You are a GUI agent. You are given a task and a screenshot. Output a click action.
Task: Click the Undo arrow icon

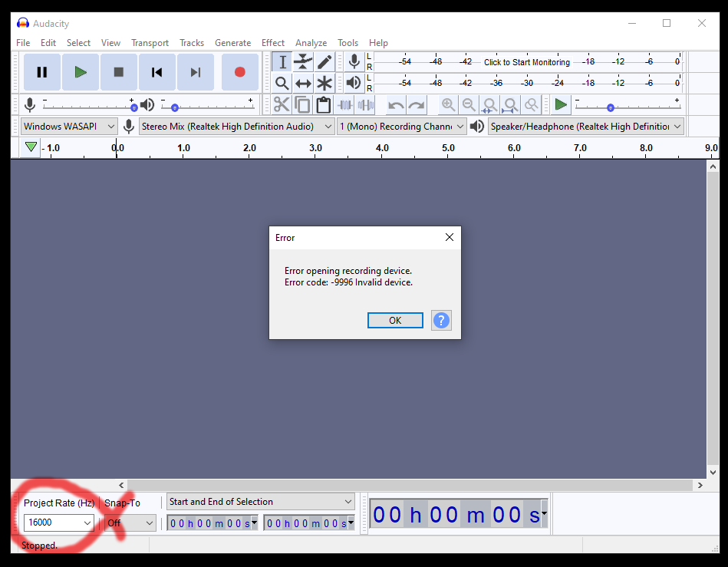pos(396,105)
